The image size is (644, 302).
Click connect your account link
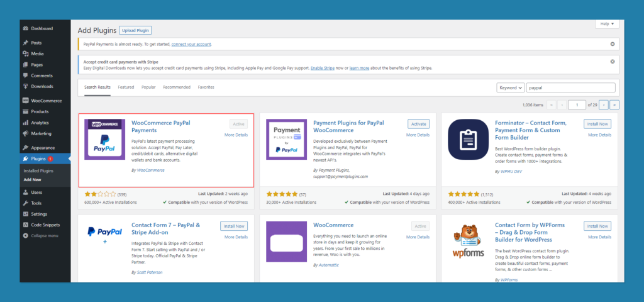point(191,44)
